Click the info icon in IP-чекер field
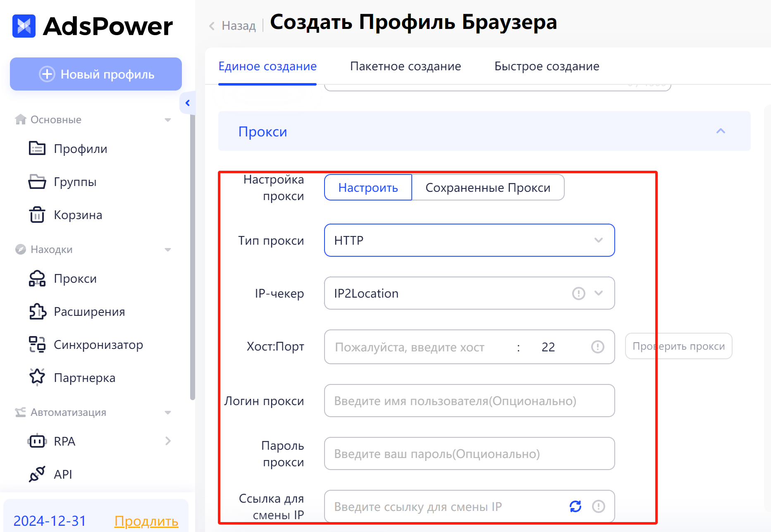 pos(578,293)
